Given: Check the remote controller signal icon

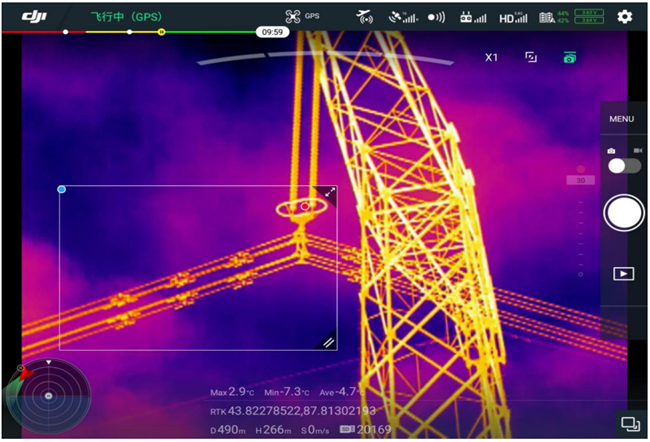Looking at the screenshot, I should pyautogui.click(x=470, y=17).
